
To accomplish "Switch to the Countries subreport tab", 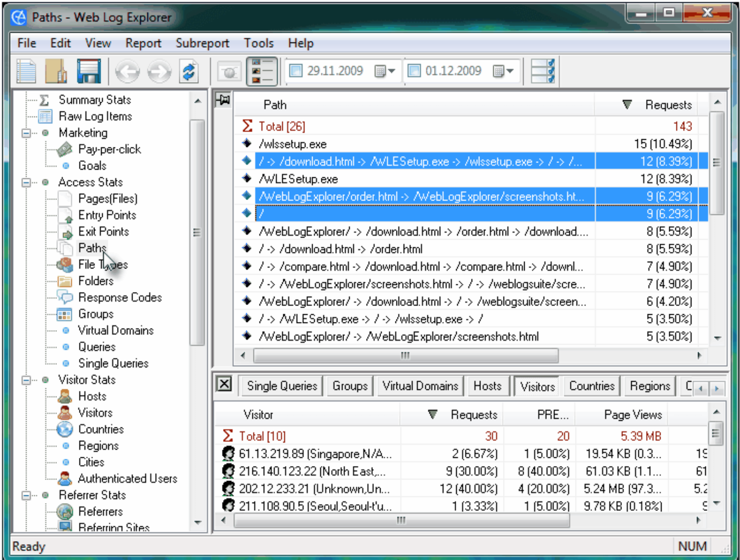I will coord(592,386).
